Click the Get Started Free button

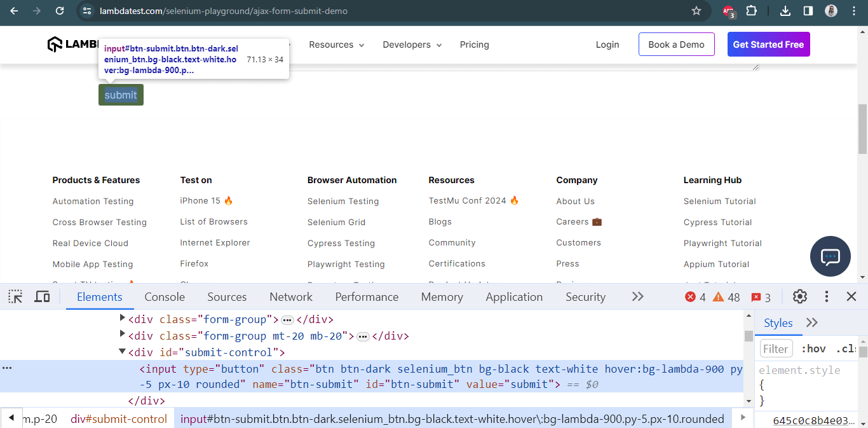tap(768, 45)
